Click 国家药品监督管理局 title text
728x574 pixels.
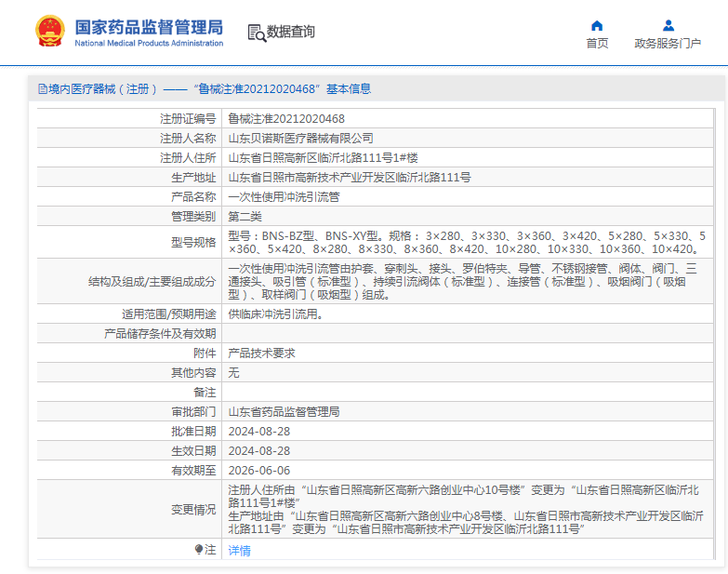pos(149,27)
